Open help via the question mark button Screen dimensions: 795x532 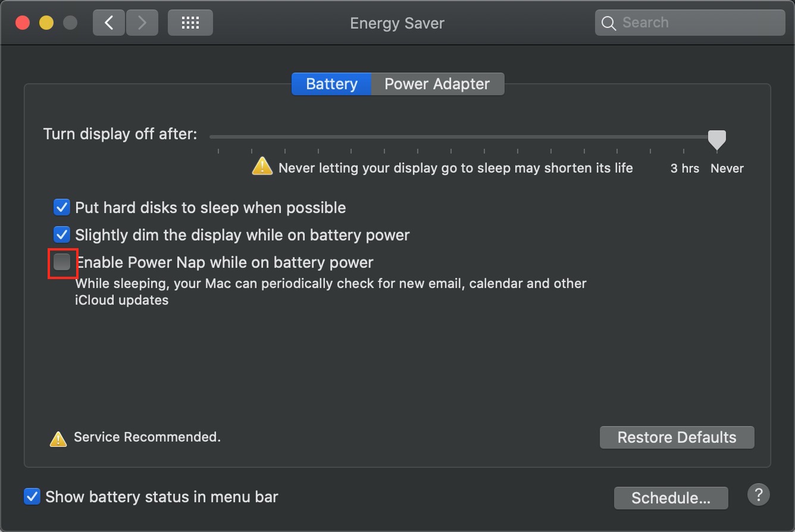pos(758,495)
